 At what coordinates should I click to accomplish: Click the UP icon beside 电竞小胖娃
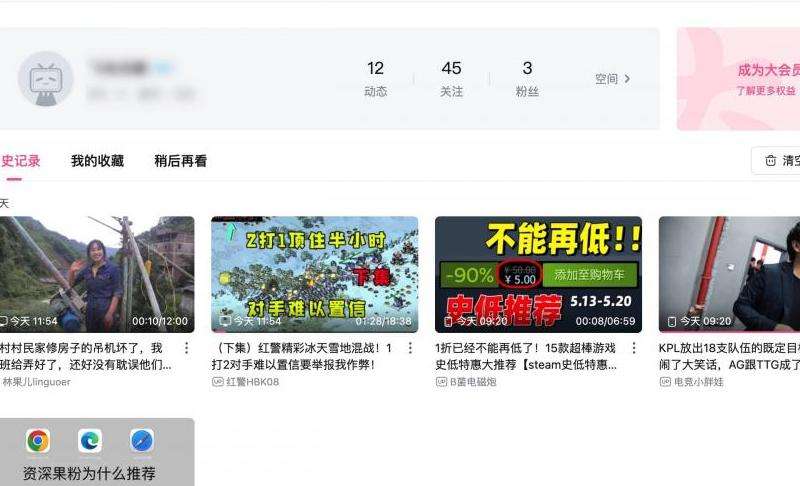click(x=665, y=382)
